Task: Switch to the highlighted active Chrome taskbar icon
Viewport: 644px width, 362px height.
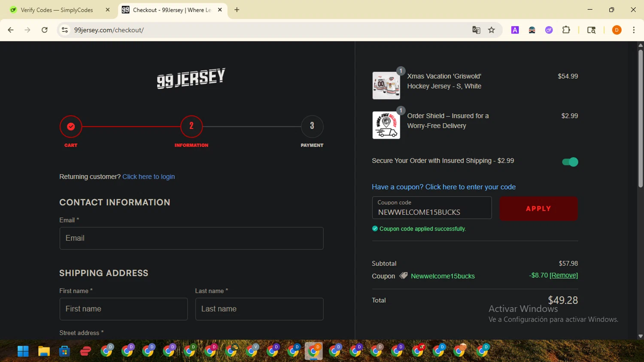Action: click(314, 351)
